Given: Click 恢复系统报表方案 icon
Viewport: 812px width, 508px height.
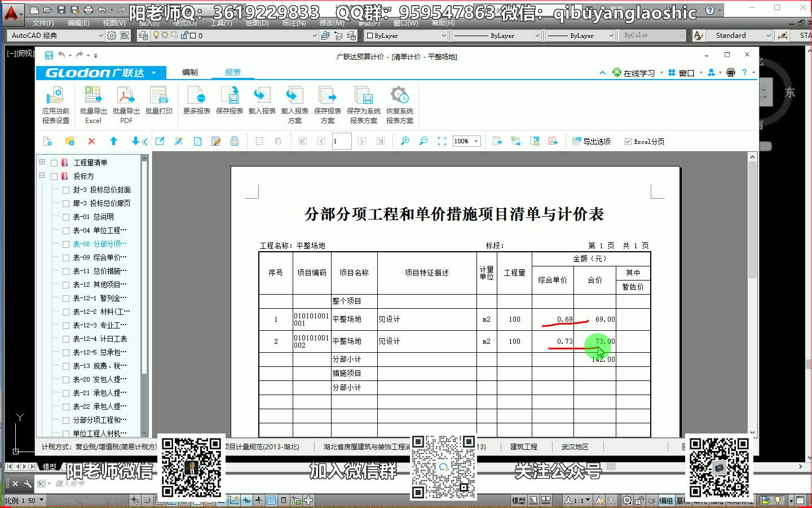Looking at the screenshot, I should (x=400, y=105).
